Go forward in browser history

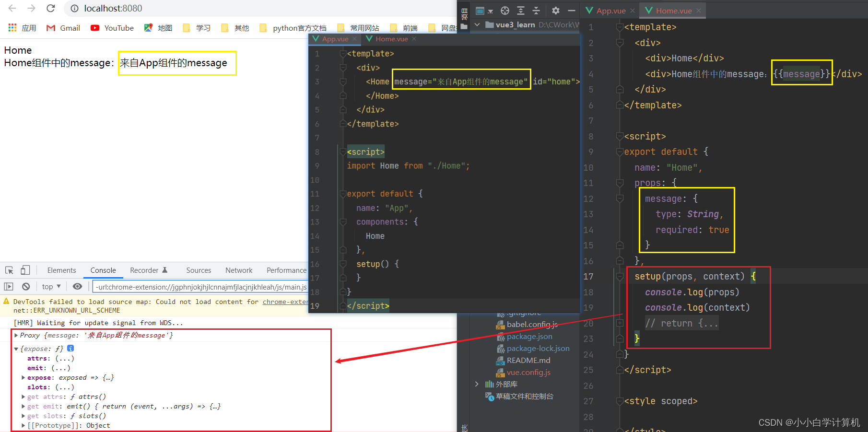(31, 8)
